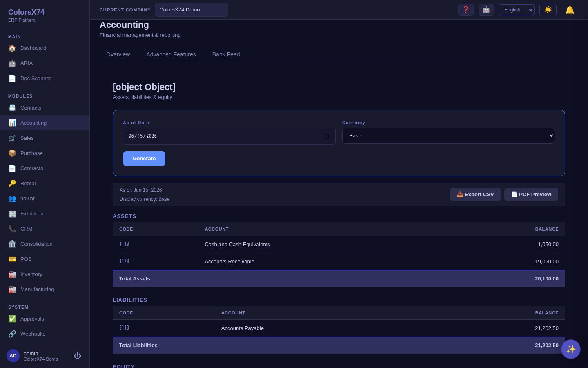Open help with question mark icon
The height and width of the screenshot is (368, 588).
466,10
